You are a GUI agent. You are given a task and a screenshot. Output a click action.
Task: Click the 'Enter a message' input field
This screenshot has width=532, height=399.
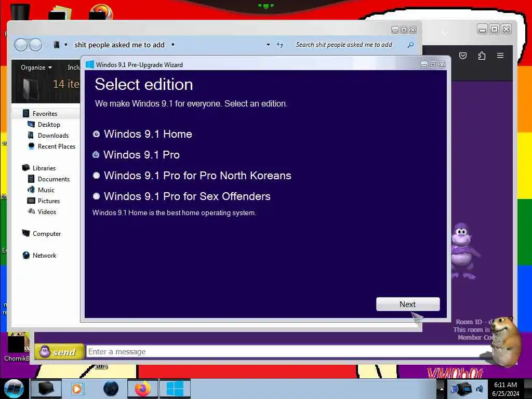click(288, 352)
